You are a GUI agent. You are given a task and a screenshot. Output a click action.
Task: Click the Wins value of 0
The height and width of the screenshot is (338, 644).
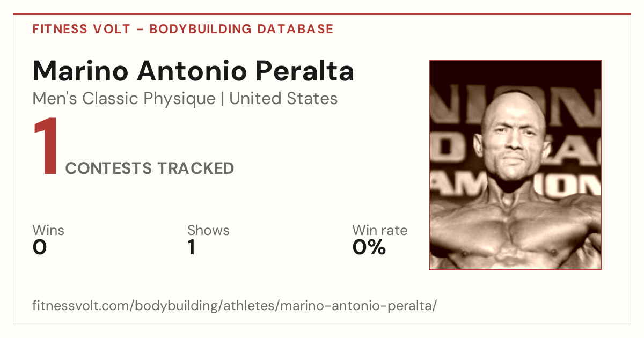point(40,247)
